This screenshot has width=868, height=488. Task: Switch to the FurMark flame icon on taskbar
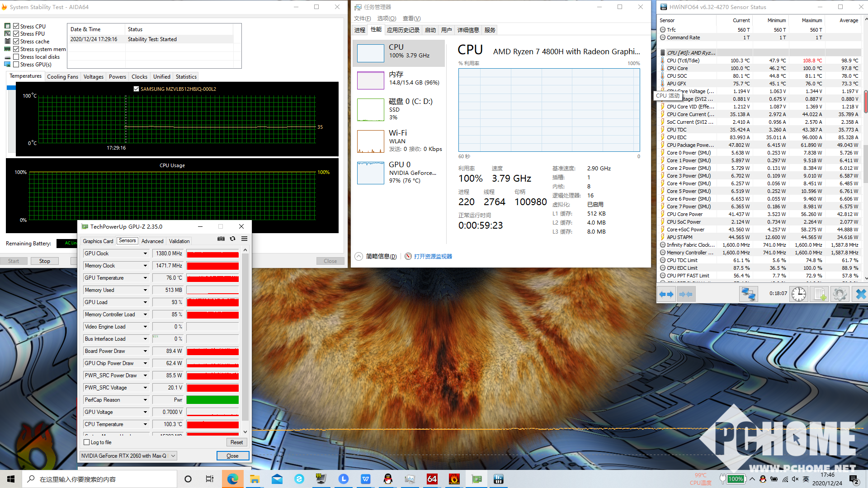tap(454, 479)
